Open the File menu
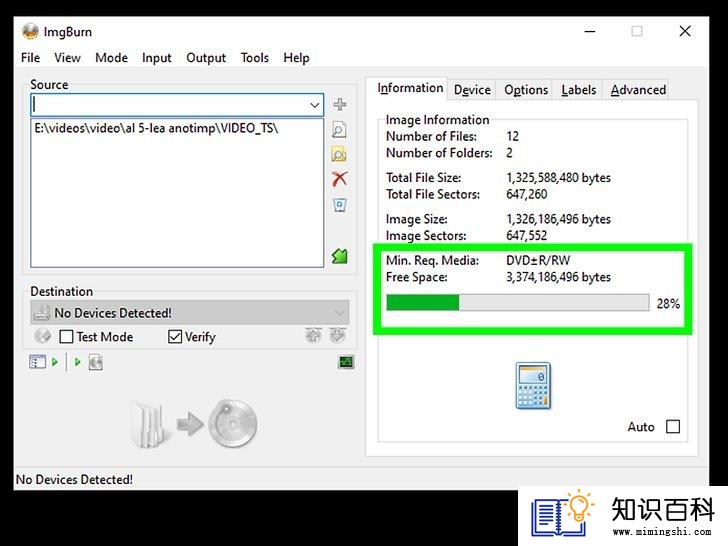The width and height of the screenshot is (728, 546). click(x=31, y=58)
